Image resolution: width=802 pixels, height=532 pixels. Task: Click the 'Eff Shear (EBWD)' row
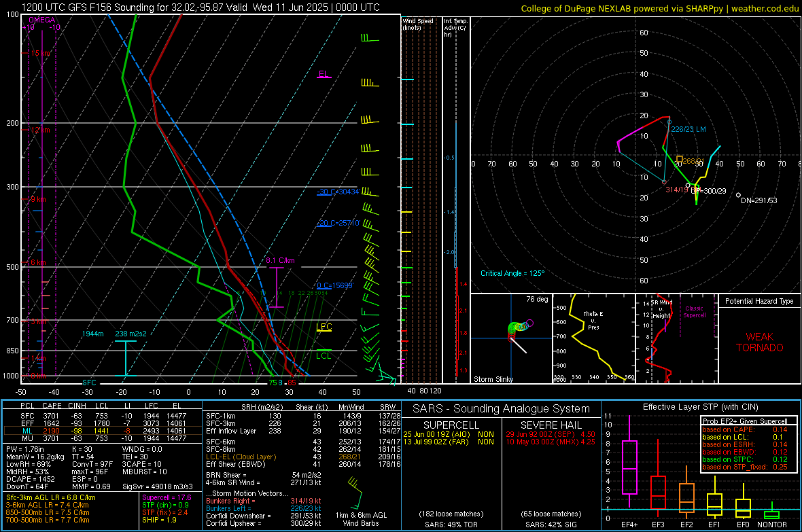click(x=303, y=464)
